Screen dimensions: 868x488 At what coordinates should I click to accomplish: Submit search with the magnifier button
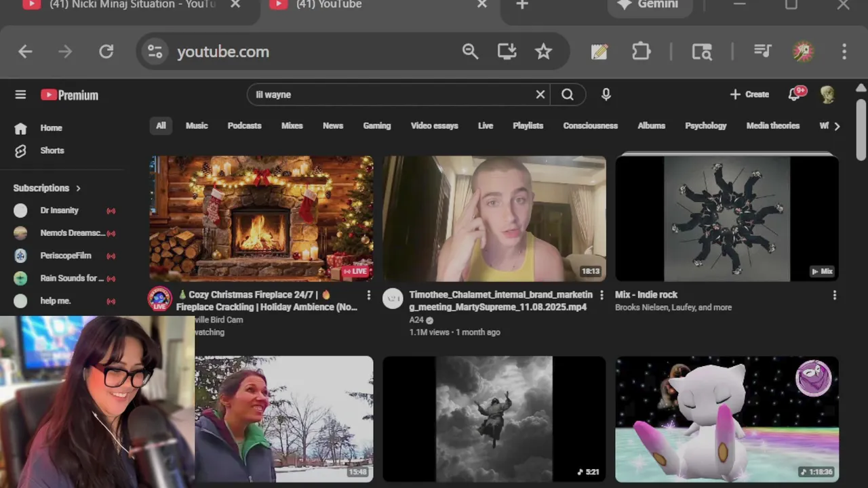coord(568,95)
